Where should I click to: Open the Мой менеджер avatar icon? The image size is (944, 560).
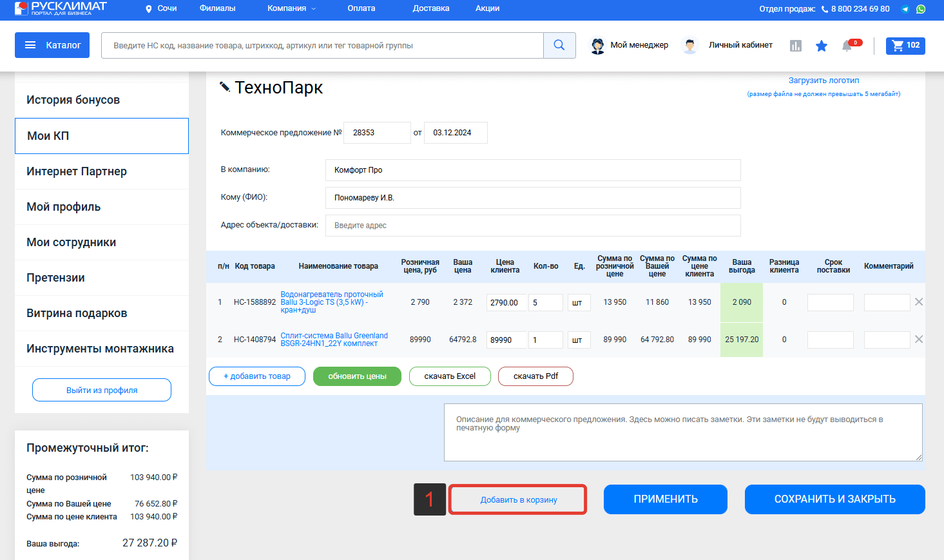click(x=598, y=46)
